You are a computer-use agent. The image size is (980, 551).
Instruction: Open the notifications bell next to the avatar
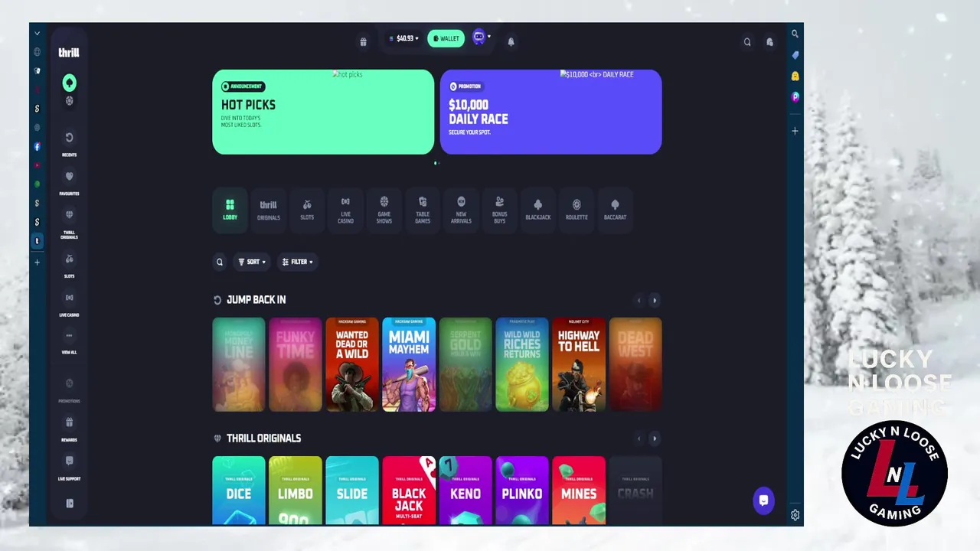[511, 41]
